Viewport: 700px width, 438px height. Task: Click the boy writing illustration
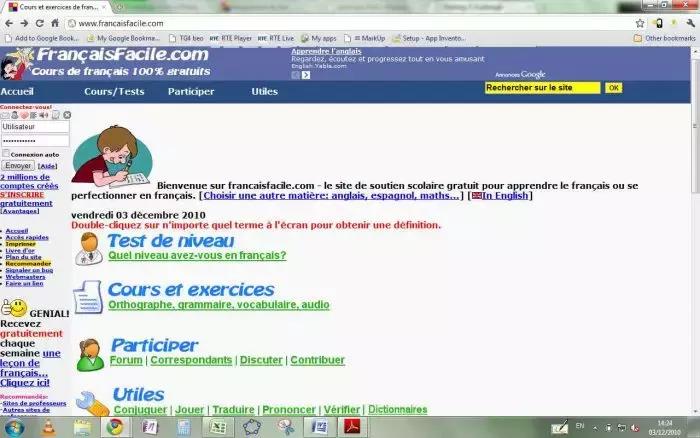(x=112, y=156)
